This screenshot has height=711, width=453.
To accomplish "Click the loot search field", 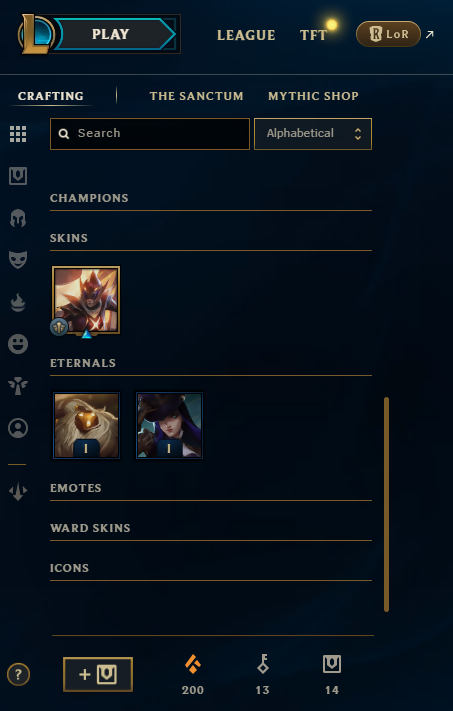I will click(150, 134).
